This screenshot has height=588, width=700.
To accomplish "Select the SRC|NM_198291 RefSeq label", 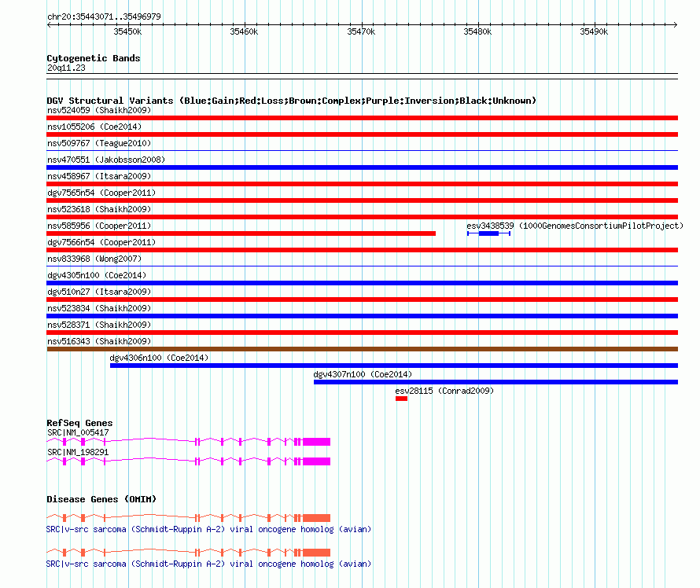I will [x=78, y=452].
